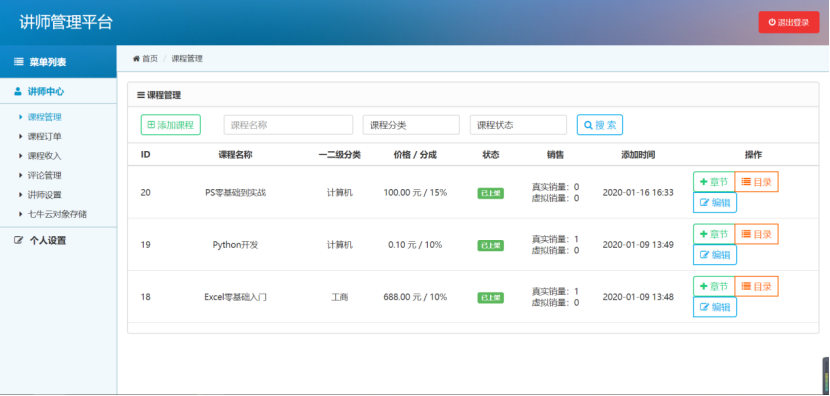Click 章节 button for Python开发
The image size is (830, 396).
(714, 234)
